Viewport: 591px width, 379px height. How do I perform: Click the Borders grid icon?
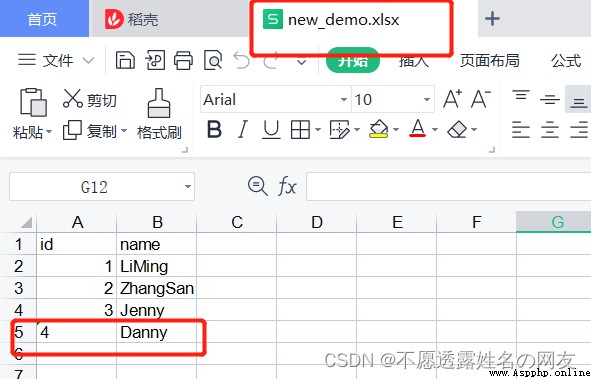point(300,130)
